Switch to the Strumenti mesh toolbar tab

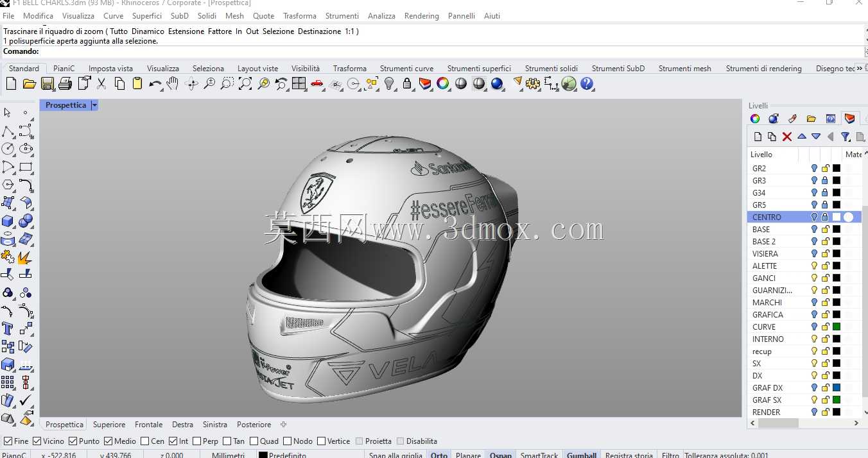pyautogui.click(x=684, y=68)
